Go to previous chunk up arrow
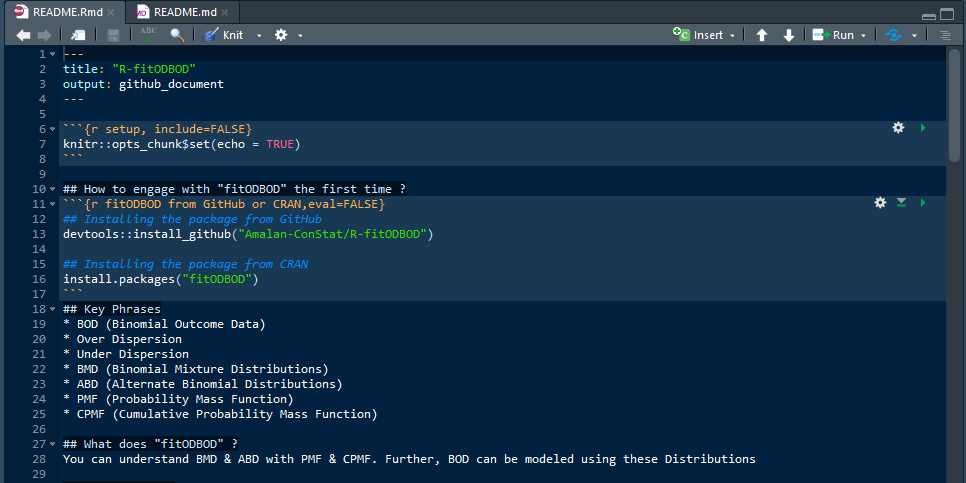 click(x=761, y=35)
